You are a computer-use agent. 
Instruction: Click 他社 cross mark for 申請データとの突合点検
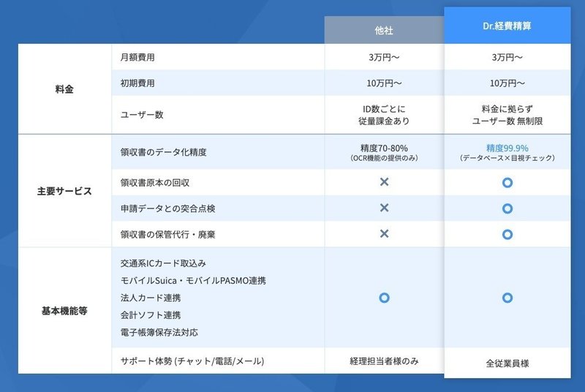384,208
